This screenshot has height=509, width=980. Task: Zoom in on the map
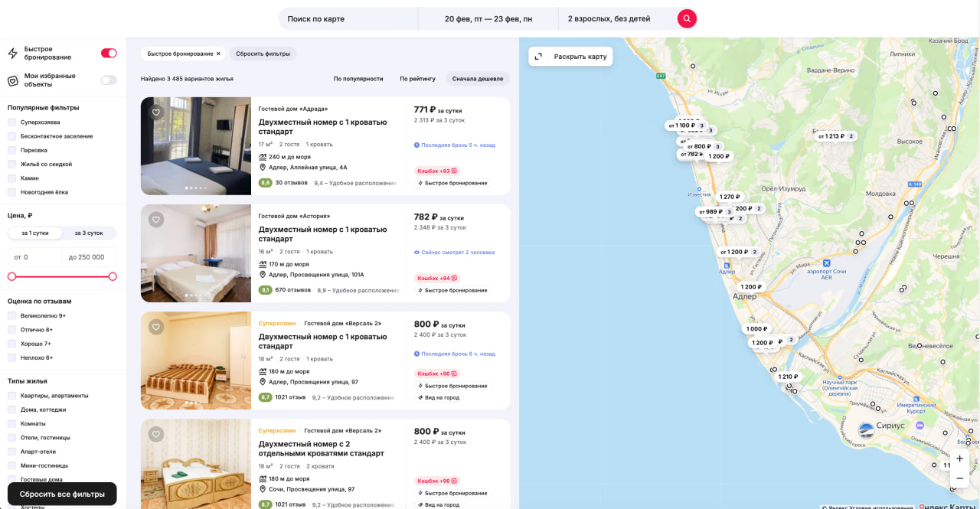(x=959, y=458)
